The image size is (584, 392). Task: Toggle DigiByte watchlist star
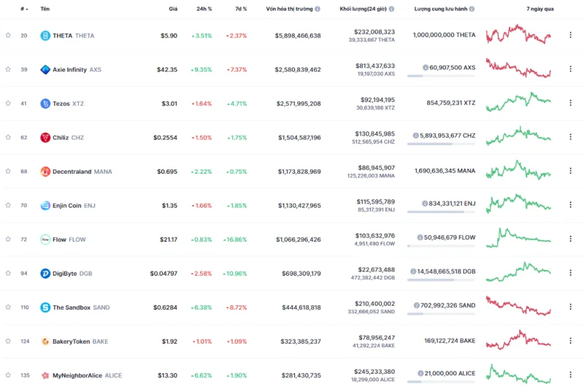pos(8,273)
